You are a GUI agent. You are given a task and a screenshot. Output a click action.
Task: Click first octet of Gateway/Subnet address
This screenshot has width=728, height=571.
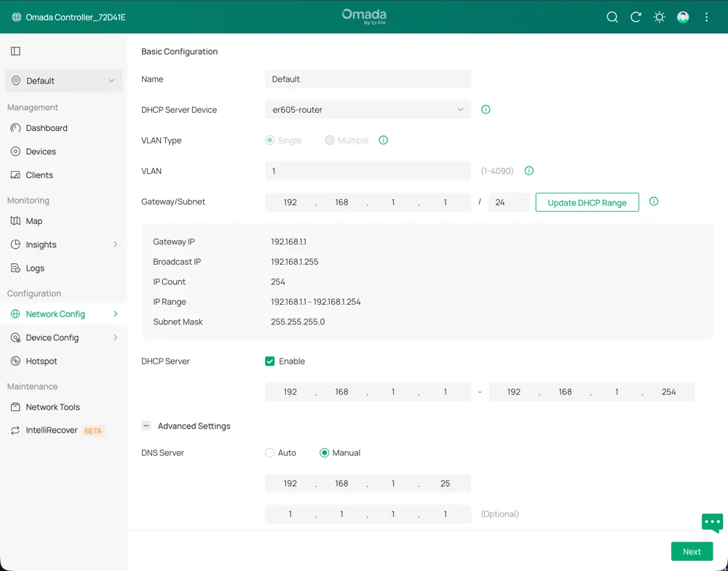click(x=290, y=202)
